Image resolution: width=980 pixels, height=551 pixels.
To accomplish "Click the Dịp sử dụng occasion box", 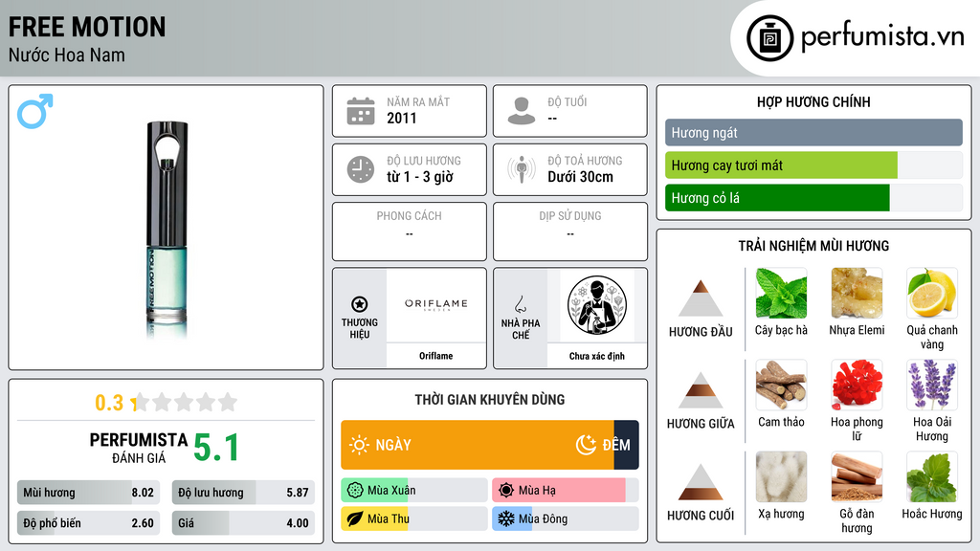I will coord(570,231).
